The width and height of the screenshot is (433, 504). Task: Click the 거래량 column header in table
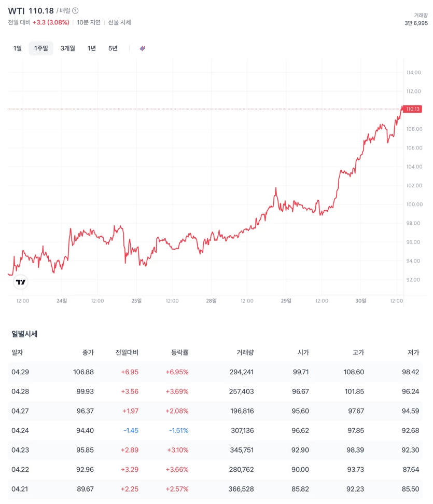coord(245,352)
